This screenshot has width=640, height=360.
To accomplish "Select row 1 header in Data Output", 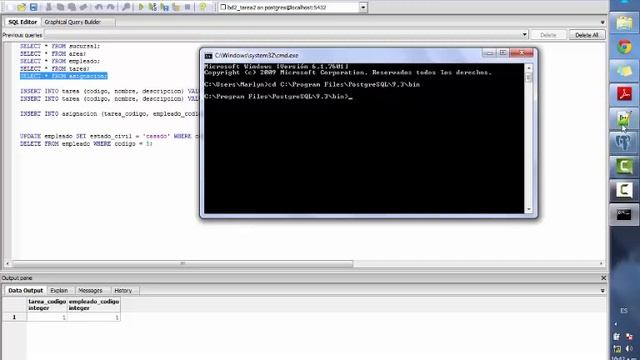I will click(14, 317).
